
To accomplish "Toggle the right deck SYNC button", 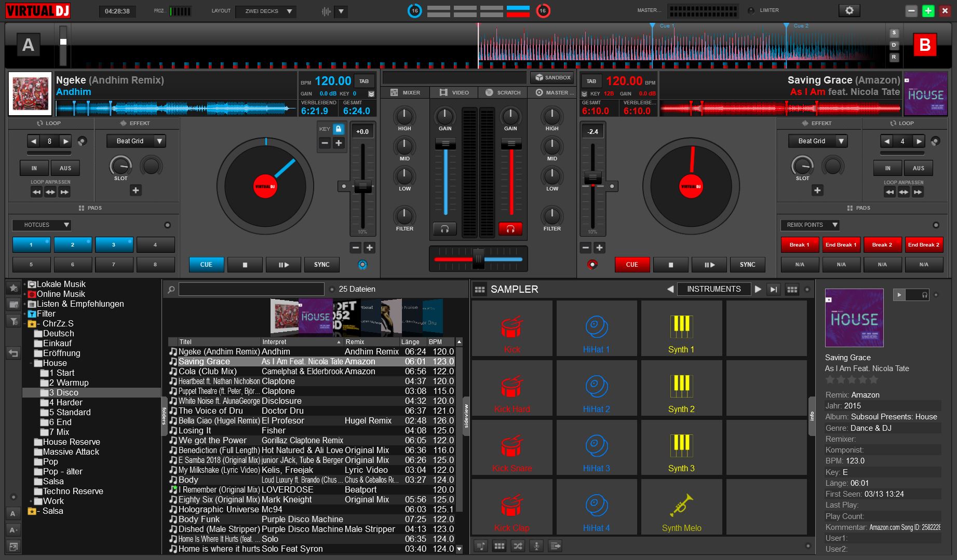I will (747, 265).
